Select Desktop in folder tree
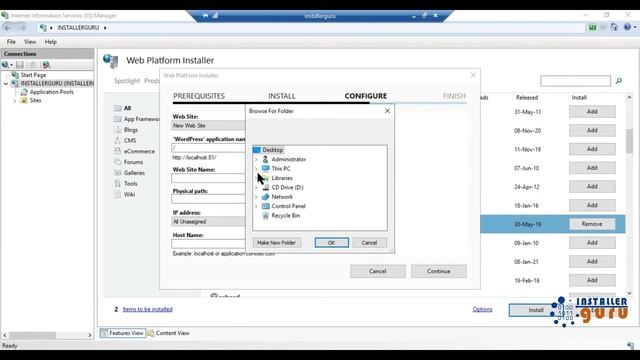Viewport: 640px width, 360px height. 273,150
